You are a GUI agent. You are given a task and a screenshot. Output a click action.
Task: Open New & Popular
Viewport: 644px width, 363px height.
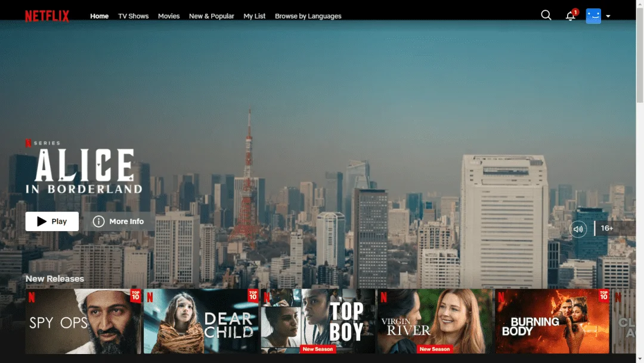tap(212, 16)
